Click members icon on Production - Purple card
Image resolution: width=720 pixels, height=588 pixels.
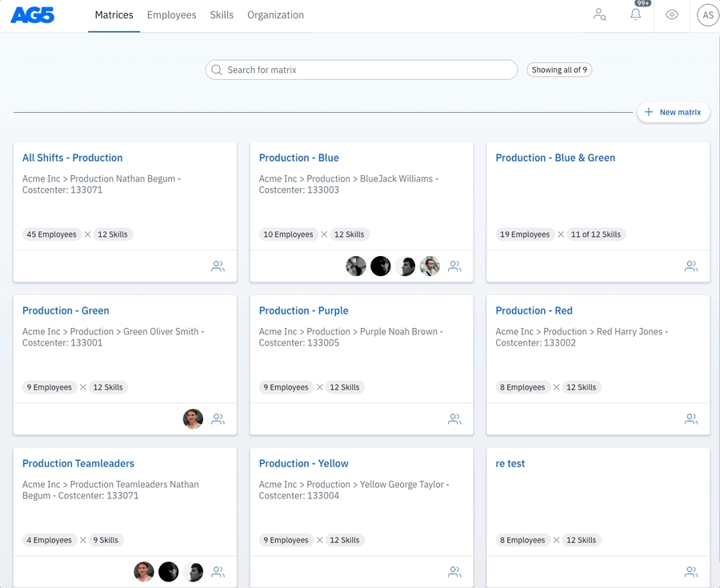click(454, 419)
